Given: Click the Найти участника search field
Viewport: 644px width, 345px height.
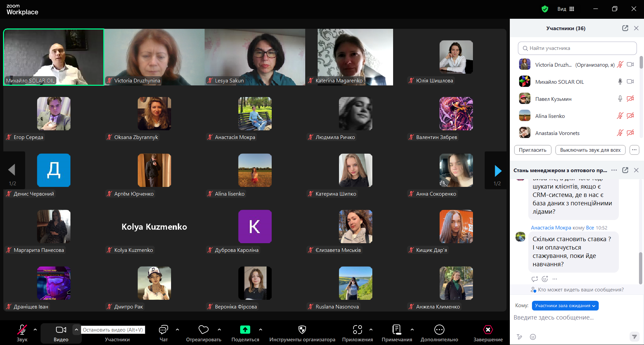Looking at the screenshot, I should pyautogui.click(x=577, y=48).
